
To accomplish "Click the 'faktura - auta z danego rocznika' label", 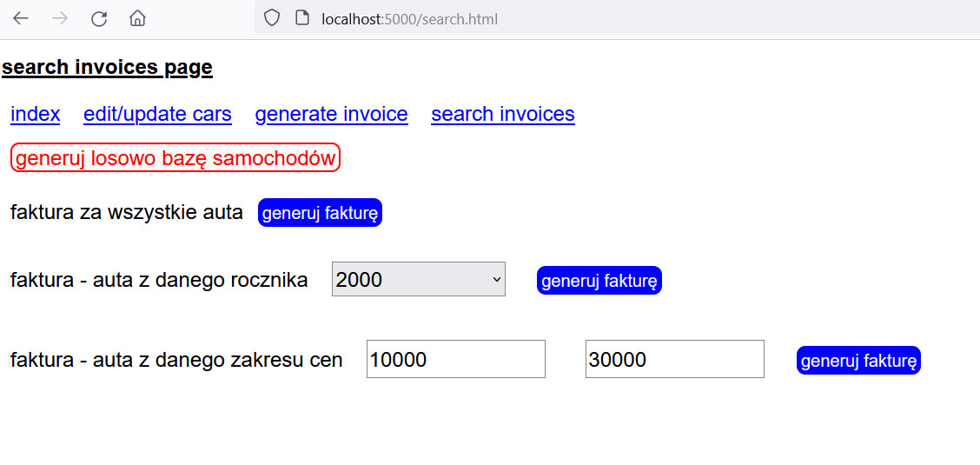I will coord(159,280).
